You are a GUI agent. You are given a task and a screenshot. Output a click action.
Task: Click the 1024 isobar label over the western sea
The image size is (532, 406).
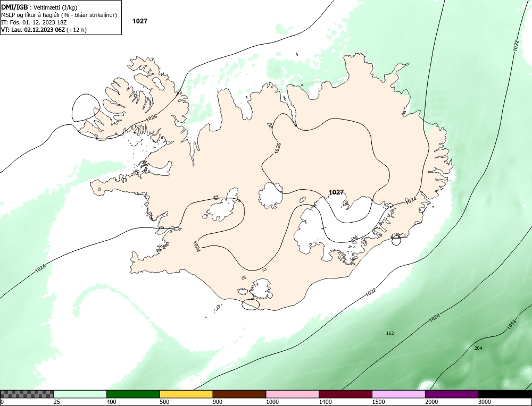(40, 268)
